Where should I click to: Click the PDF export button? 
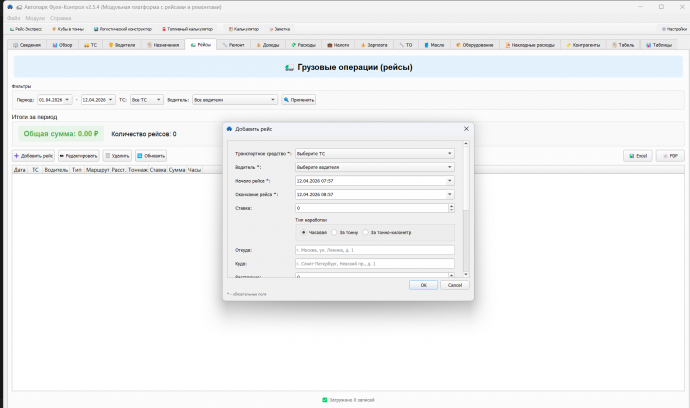tap(670, 156)
